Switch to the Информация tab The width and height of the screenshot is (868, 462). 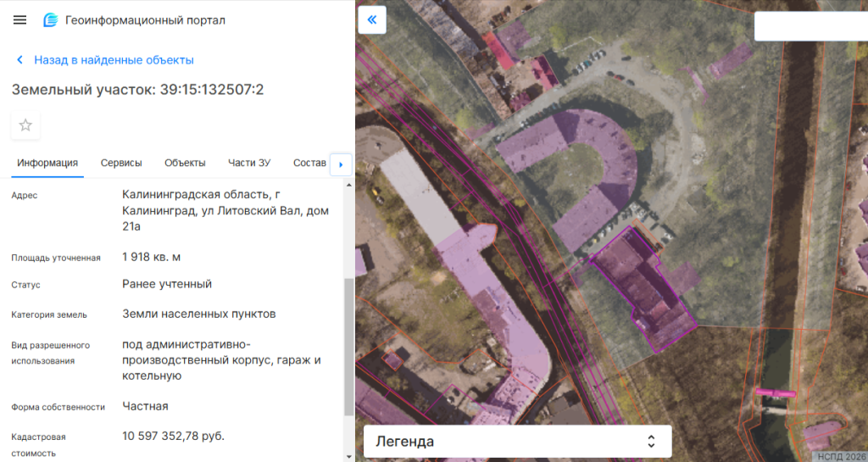pos(47,163)
